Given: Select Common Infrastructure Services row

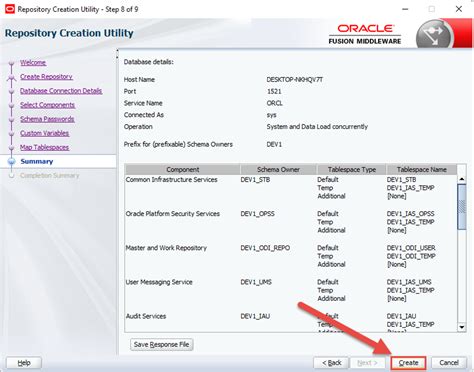Looking at the screenshot, I should tap(291, 188).
